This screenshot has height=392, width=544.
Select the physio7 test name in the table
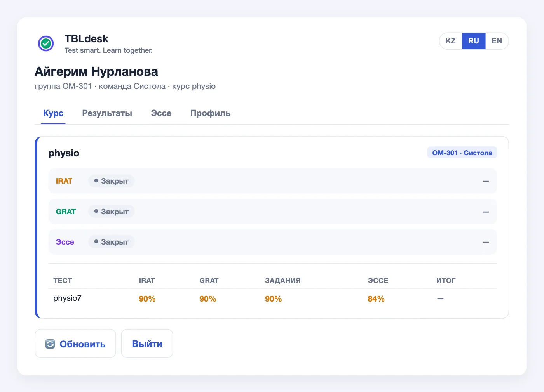click(67, 298)
